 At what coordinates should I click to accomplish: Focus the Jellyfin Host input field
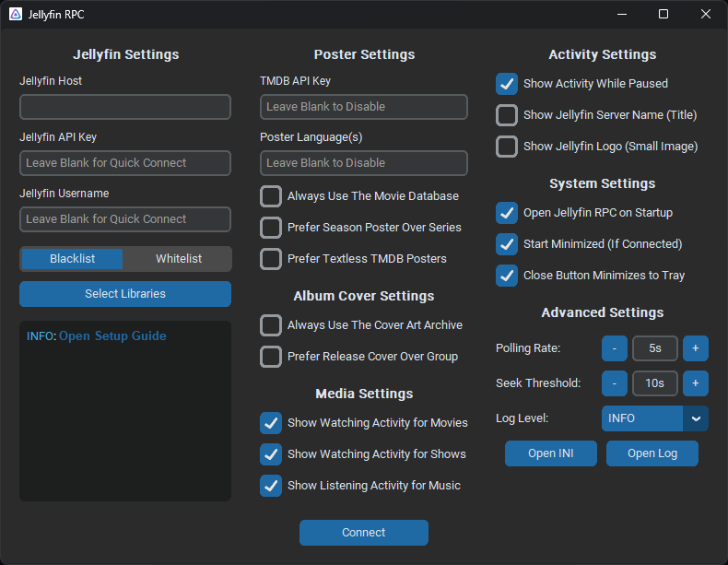click(x=125, y=107)
